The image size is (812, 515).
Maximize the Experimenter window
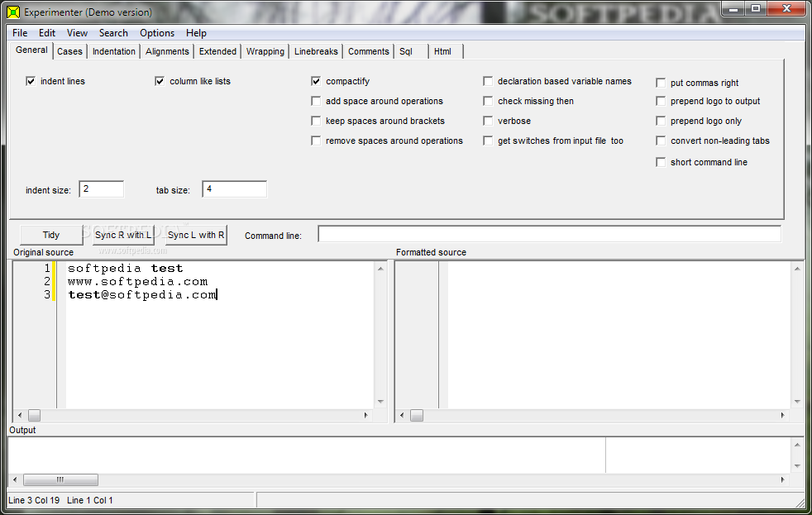pyautogui.click(x=756, y=8)
